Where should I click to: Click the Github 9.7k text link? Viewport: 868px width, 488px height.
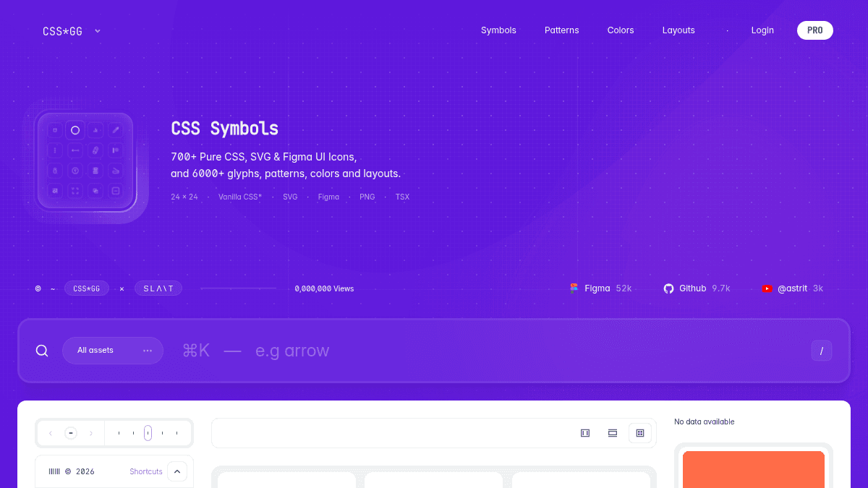(x=705, y=288)
